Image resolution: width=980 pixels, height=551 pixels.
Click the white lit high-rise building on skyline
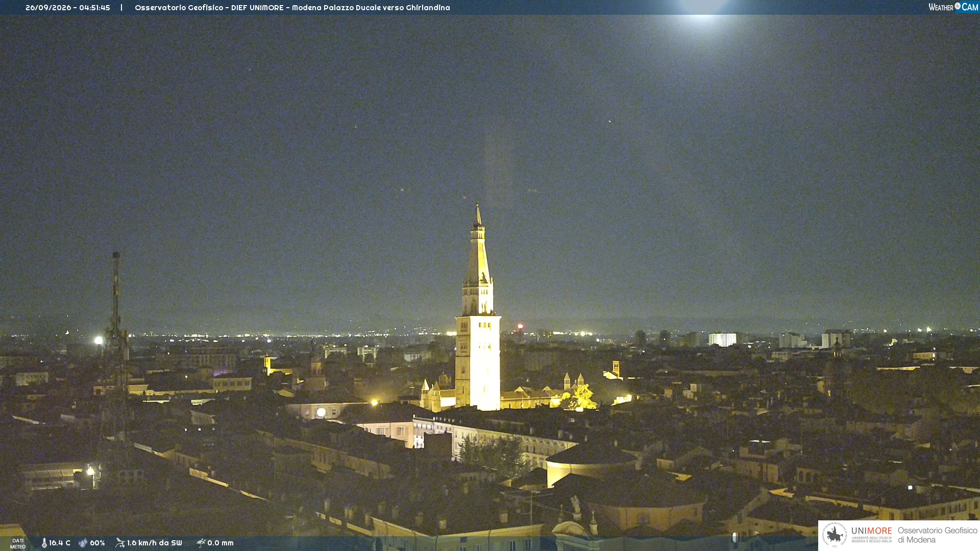722,339
